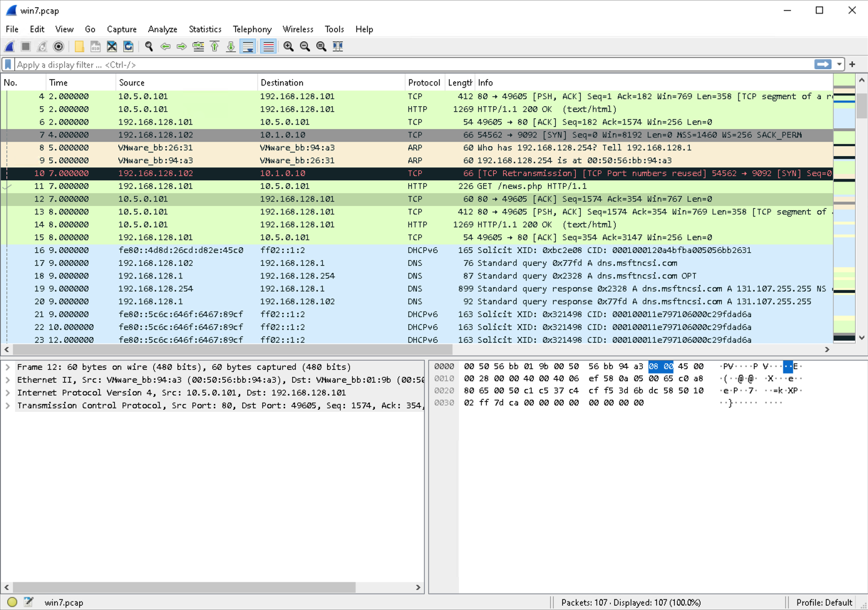Sort by the Info column header
The width and height of the screenshot is (868, 610).
pos(653,83)
